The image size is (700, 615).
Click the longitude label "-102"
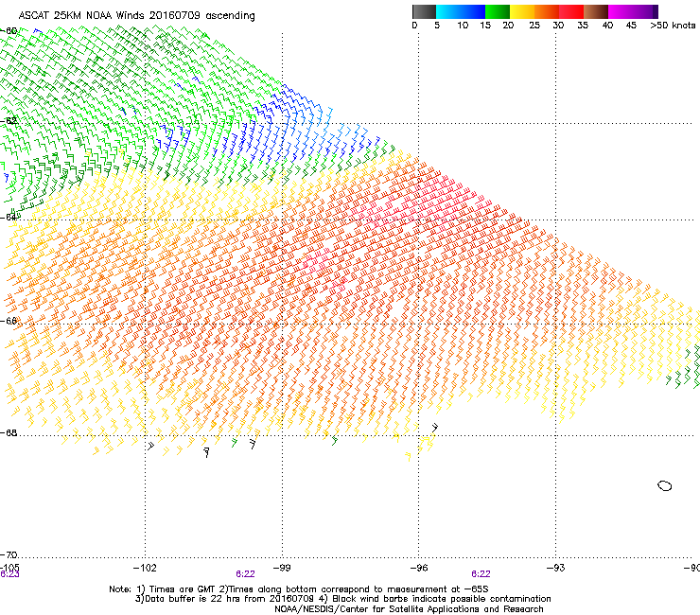(x=145, y=568)
